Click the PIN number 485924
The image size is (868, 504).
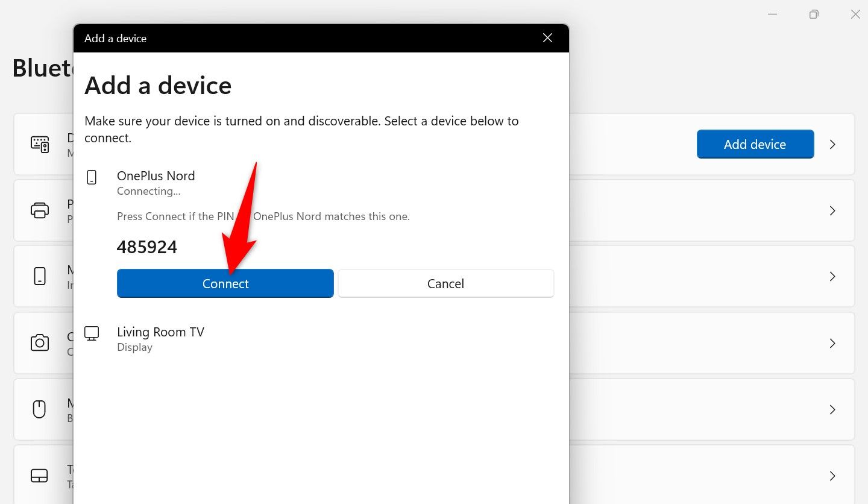tap(147, 247)
